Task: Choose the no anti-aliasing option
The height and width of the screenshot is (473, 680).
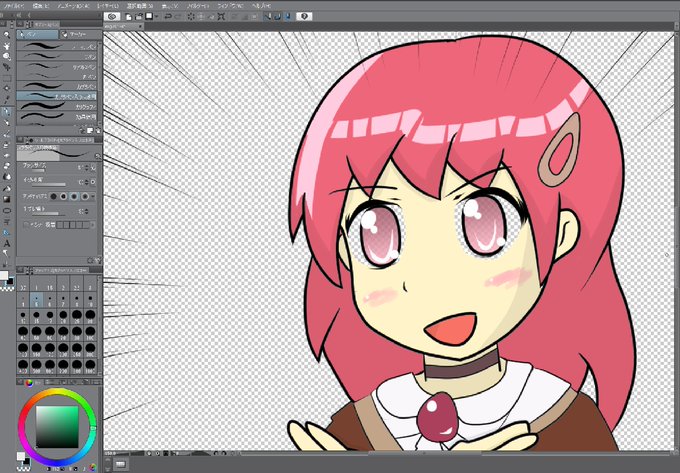Action: pyautogui.click(x=53, y=196)
